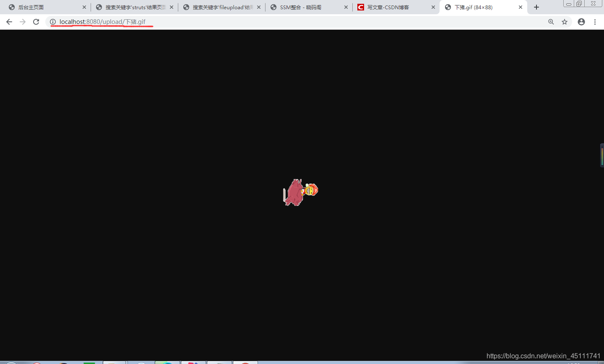The width and height of the screenshot is (604, 364).
Task: Switch to the 搜索关键字'struts' results tab
Action: coord(134,7)
